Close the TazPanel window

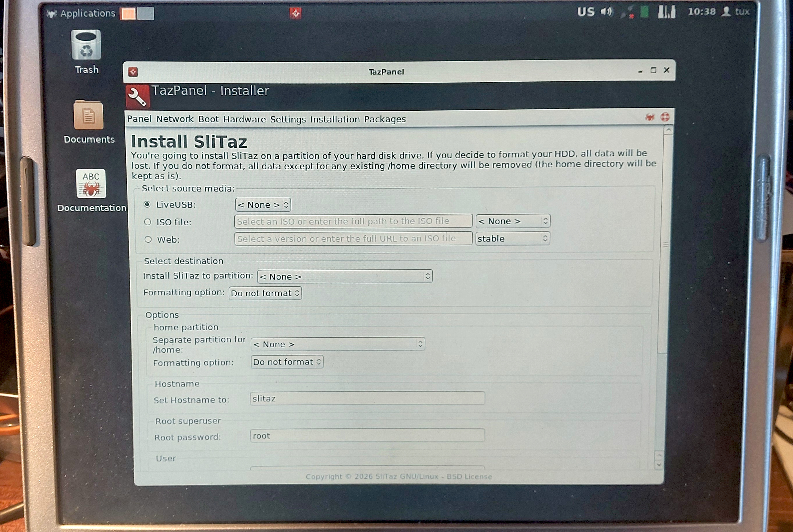666,70
